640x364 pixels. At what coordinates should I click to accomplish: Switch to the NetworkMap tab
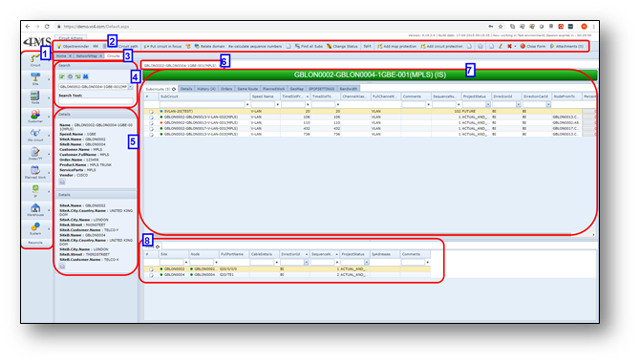pyautogui.click(x=87, y=56)
